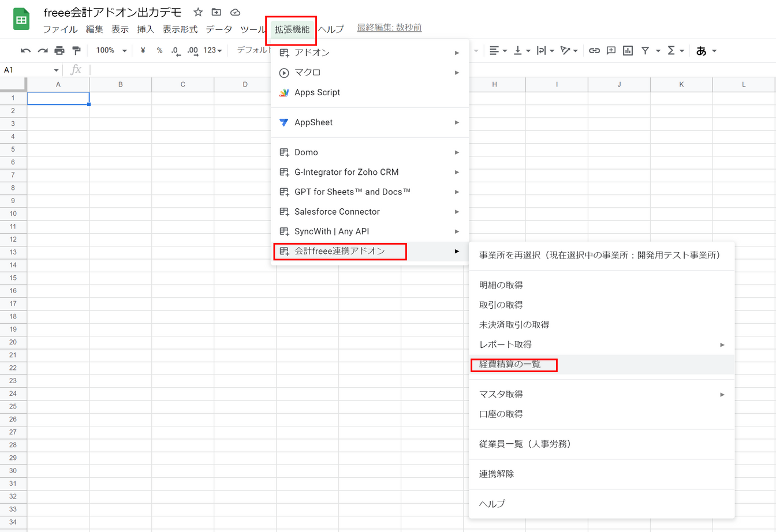
Task: Click the document title freee会計アドオン出力デモ
Action: tap(113, 12)
